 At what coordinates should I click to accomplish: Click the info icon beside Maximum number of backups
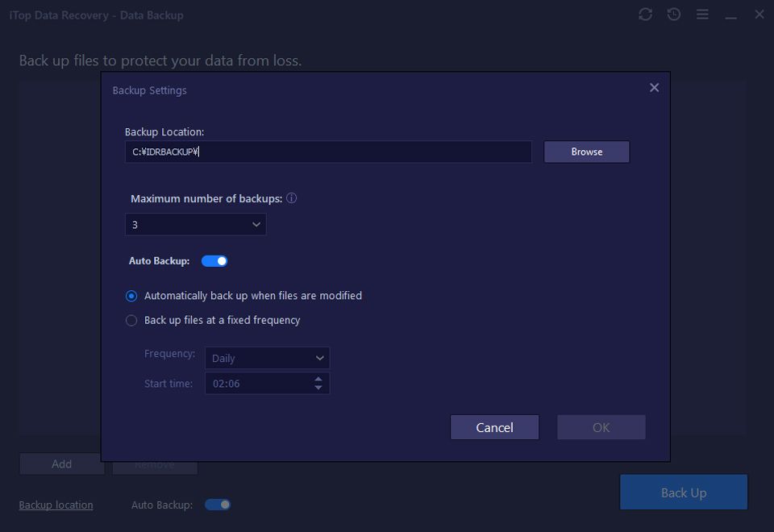[292, 198]
